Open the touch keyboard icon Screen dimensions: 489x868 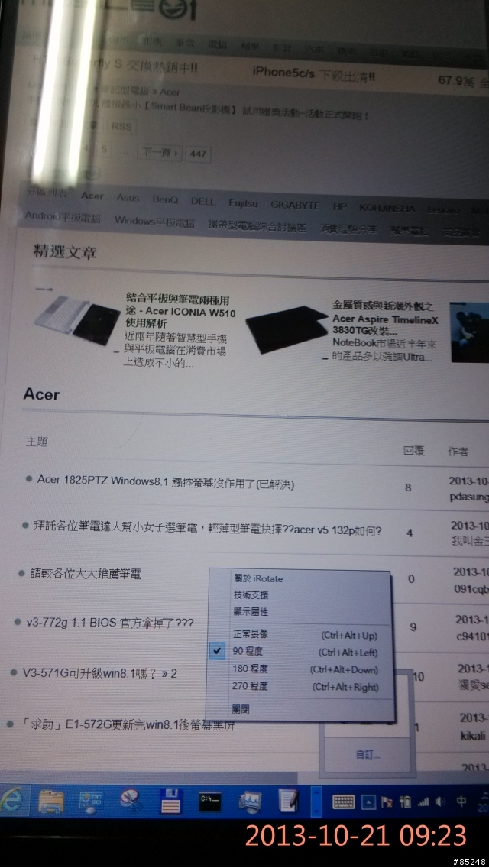point(343,801)
